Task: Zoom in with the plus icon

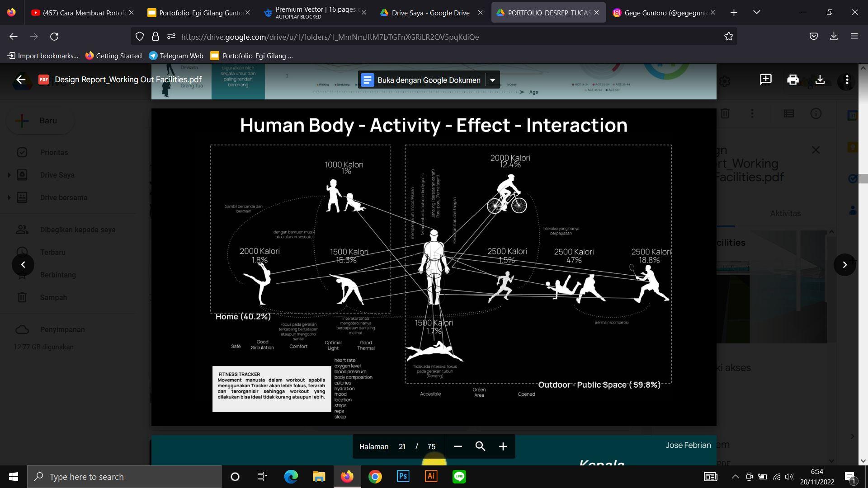Action: (x=503, y=446)
